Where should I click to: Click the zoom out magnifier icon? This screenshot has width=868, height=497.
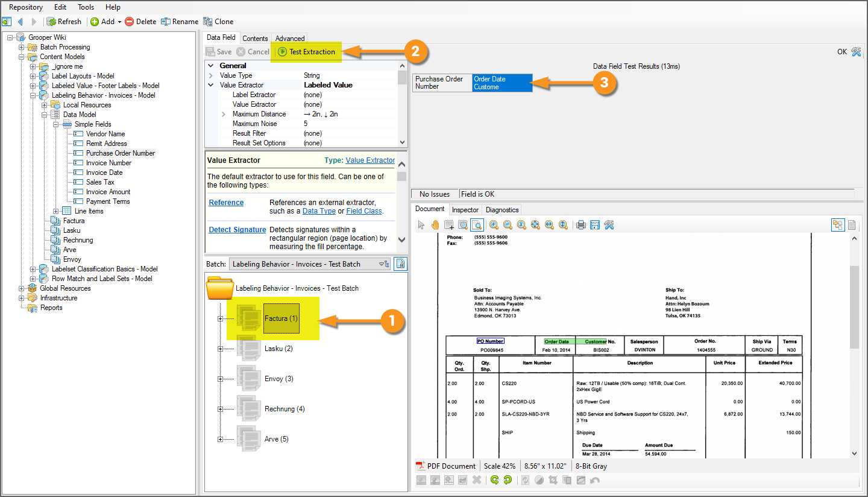coord(508,225)
